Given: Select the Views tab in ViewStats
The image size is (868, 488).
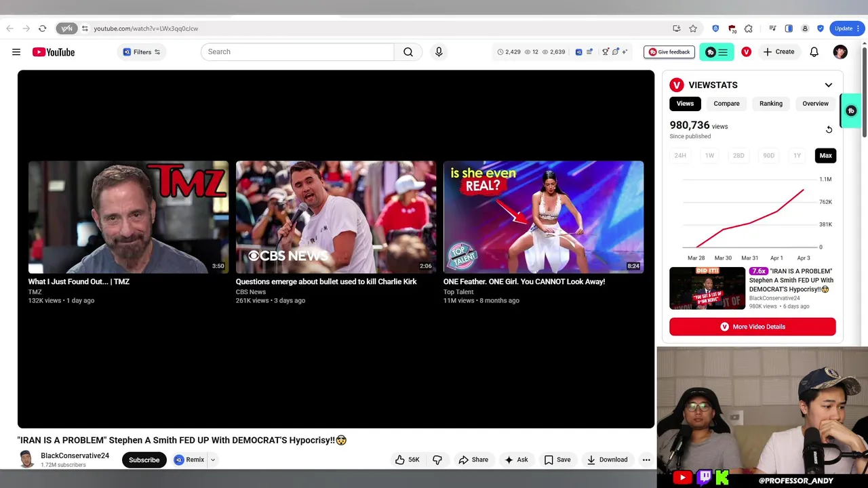Looking at the screenshot, I should point(685,104).
